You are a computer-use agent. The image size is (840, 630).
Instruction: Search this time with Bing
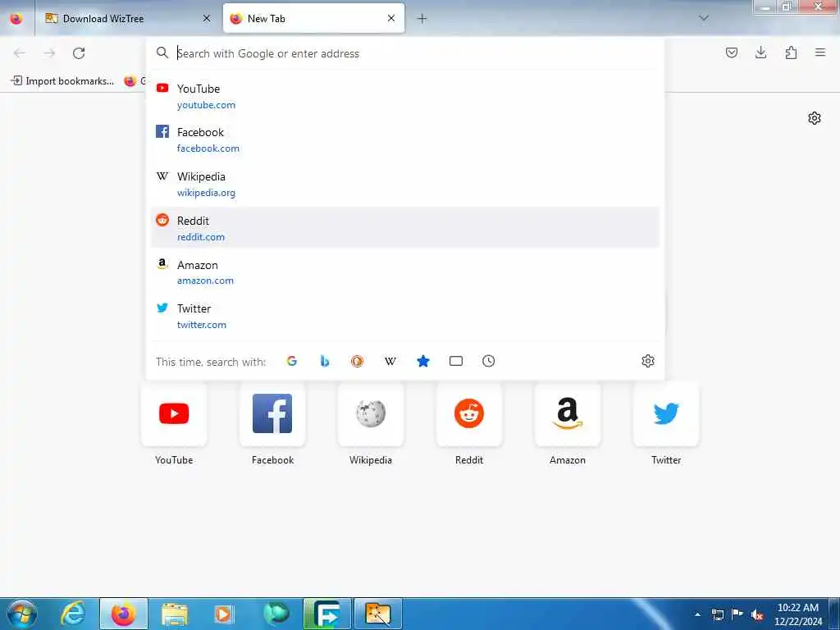point(325,361)
